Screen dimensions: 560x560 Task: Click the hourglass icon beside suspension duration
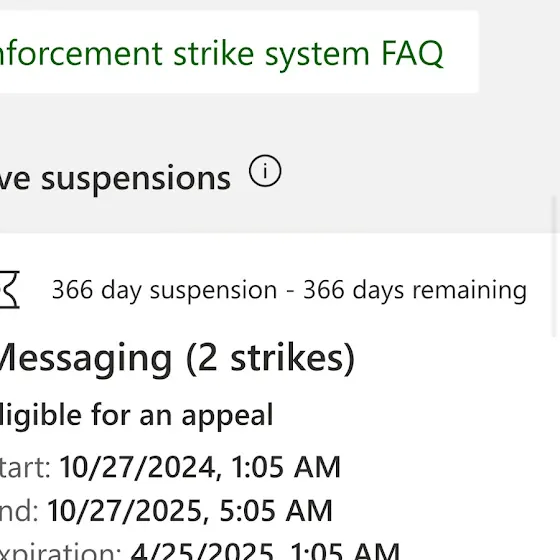click(9, 290)
